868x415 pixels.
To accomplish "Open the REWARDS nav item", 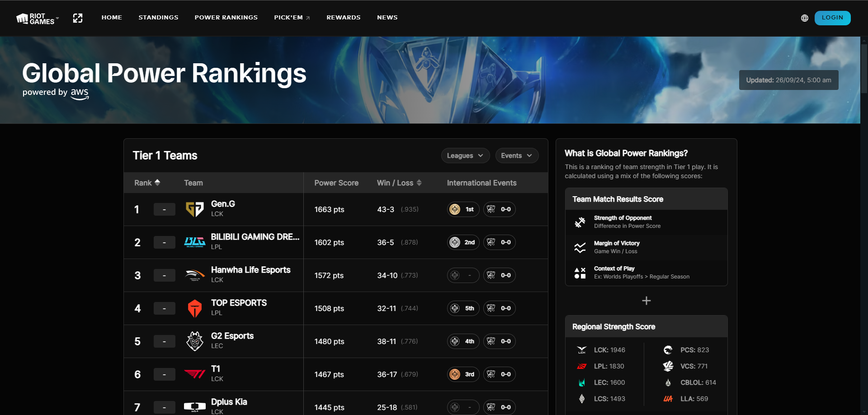I will [344, 18].
